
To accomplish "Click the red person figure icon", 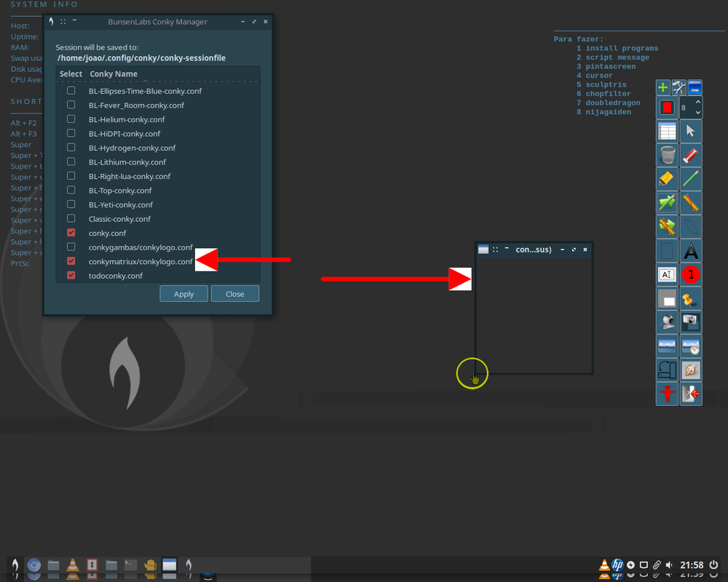I will [x=667, y=394].
